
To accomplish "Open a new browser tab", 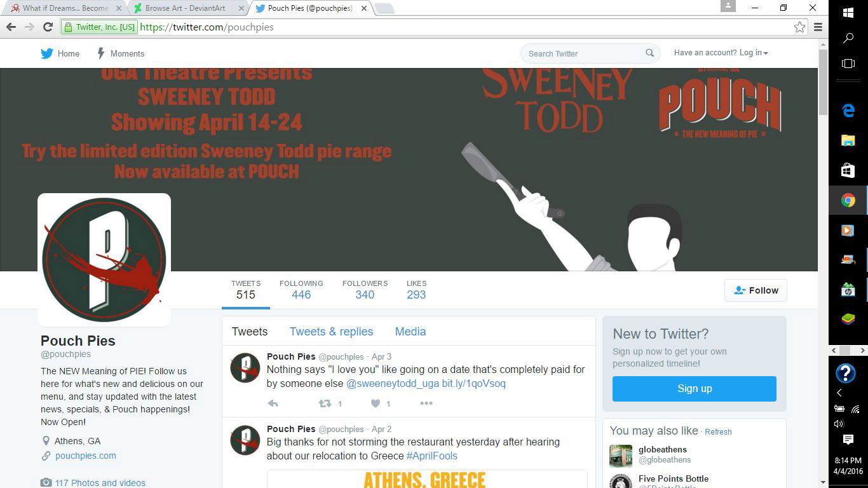I will point(384,8).
